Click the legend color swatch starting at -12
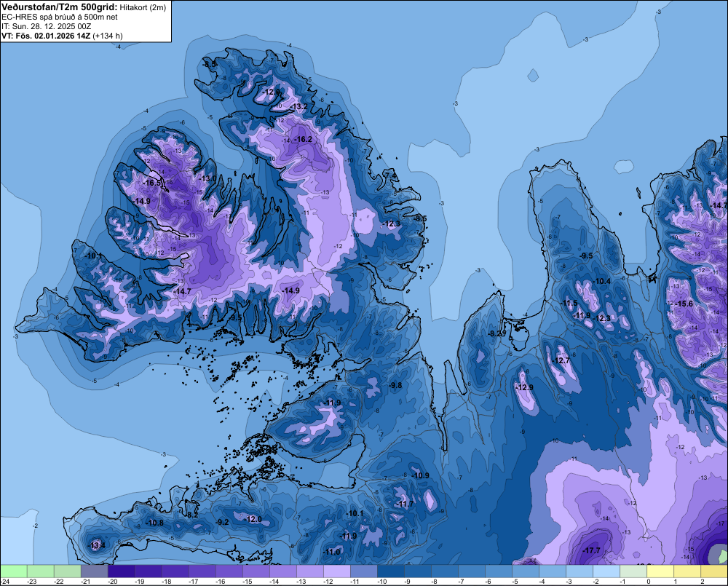The image size is (728, 586). coord(337,571)
